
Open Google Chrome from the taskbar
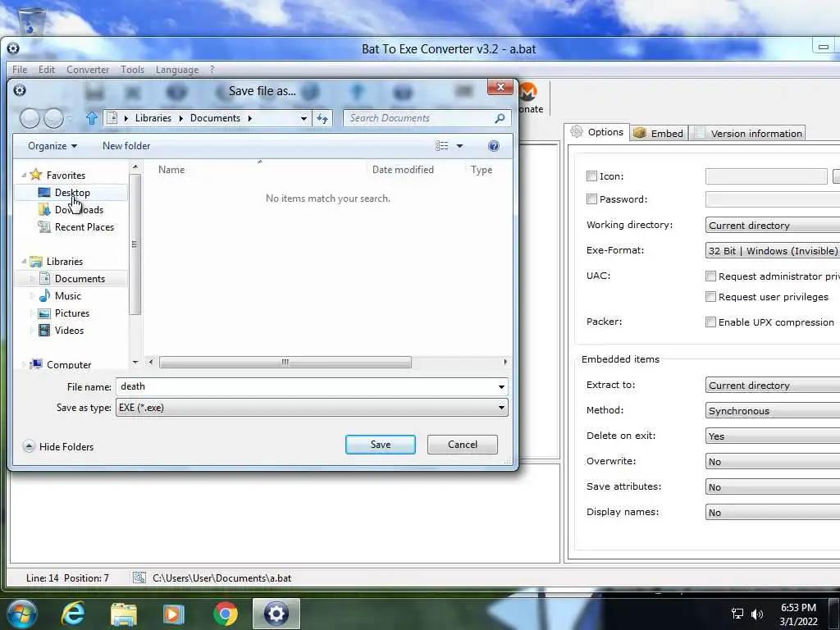tap(225, 614)
